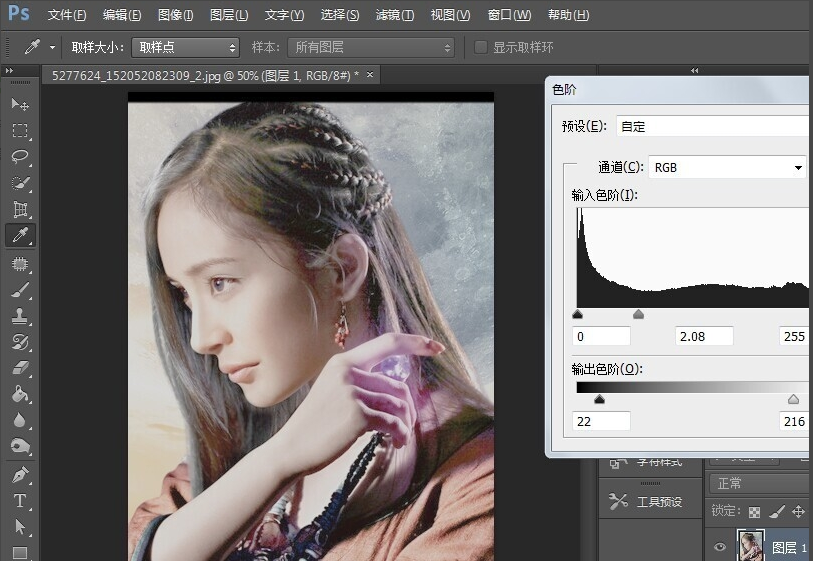Open 取样大小 dropdown showing 取样点
The height and width of the screenshot is (561, 813).
click(186, 48)
